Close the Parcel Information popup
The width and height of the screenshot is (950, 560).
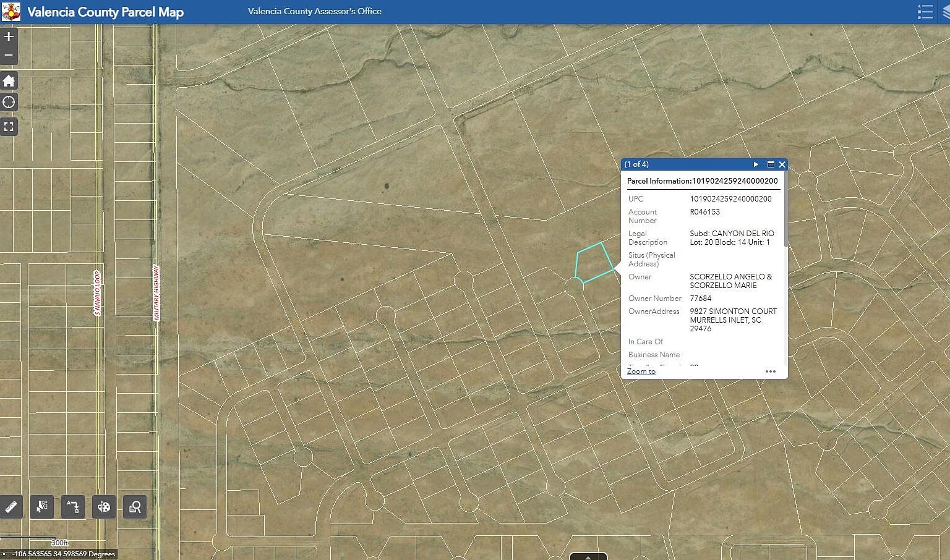[782, 164]
